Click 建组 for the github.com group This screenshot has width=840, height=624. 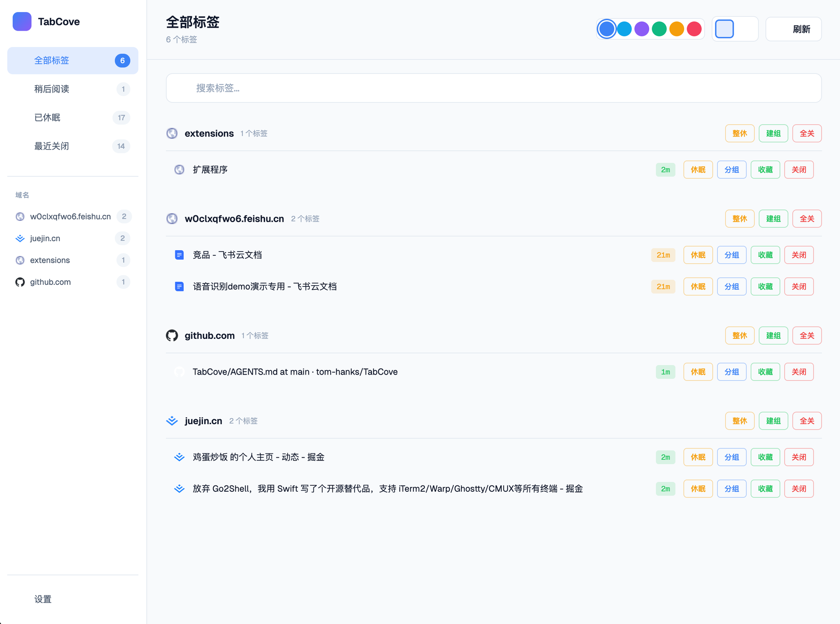tap(773, 336)
